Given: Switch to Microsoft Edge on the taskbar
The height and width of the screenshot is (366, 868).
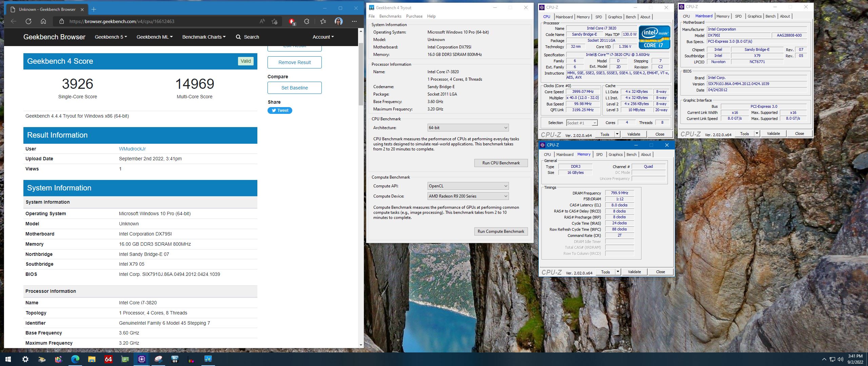Looking at the screenshot, I should [x=75, y=359].
